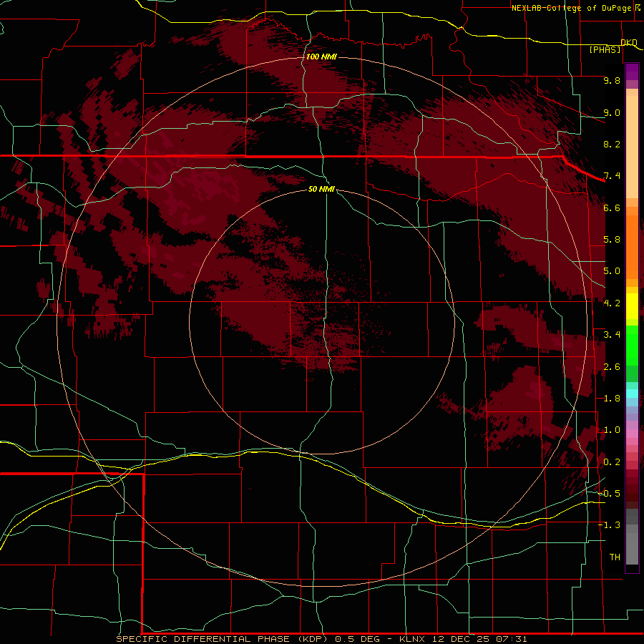Click the 9.0 value on the color scale
This screenshot has height=644, width=644.
pyautogui.click(x=612, y=112)
